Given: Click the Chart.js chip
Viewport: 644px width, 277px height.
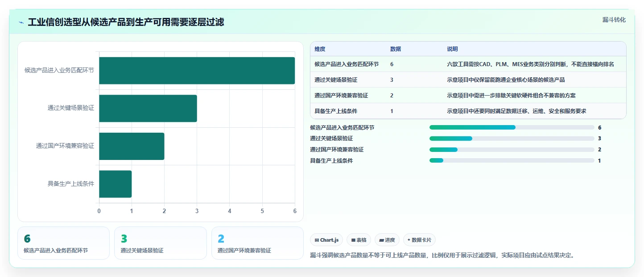Looking at the screenshot, I should (326, 240).
